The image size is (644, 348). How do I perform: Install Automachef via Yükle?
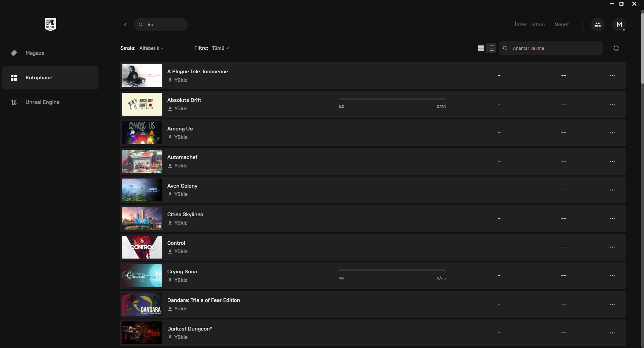(178, 166)
